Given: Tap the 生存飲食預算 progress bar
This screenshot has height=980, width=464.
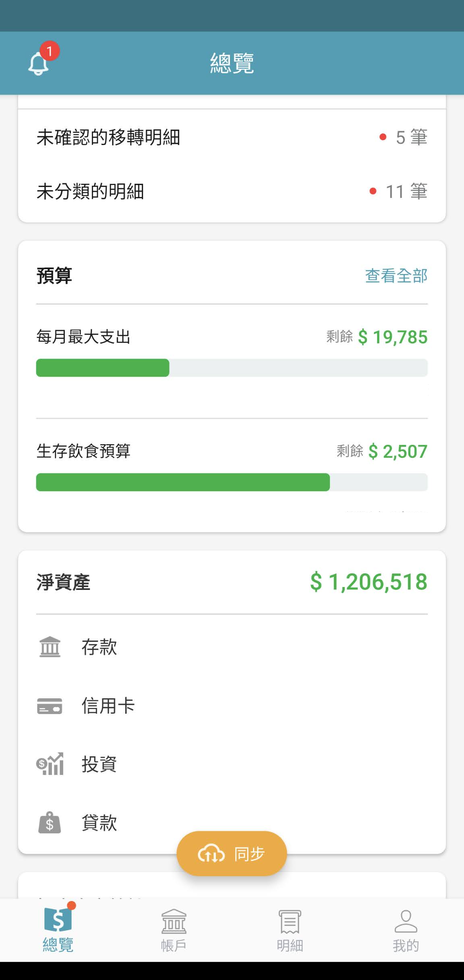Looking at the screenshot, I should [x=232, y=482].
